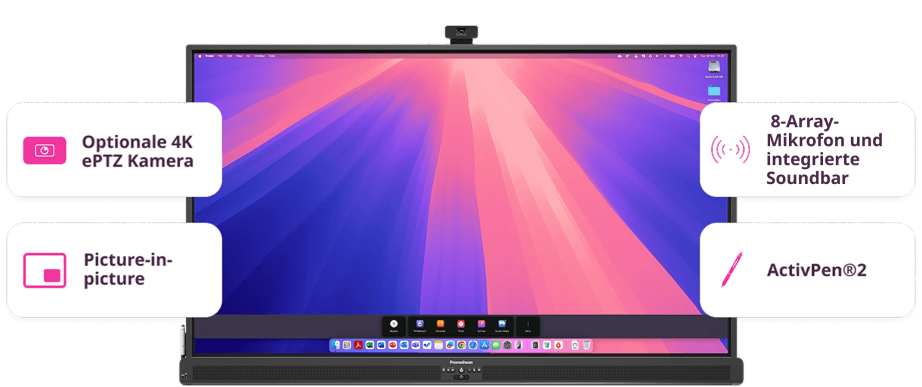Click the ActivPen®2 feature card
Image resolution: width=922 pixels, height=387 pixels.
(807, 270)
